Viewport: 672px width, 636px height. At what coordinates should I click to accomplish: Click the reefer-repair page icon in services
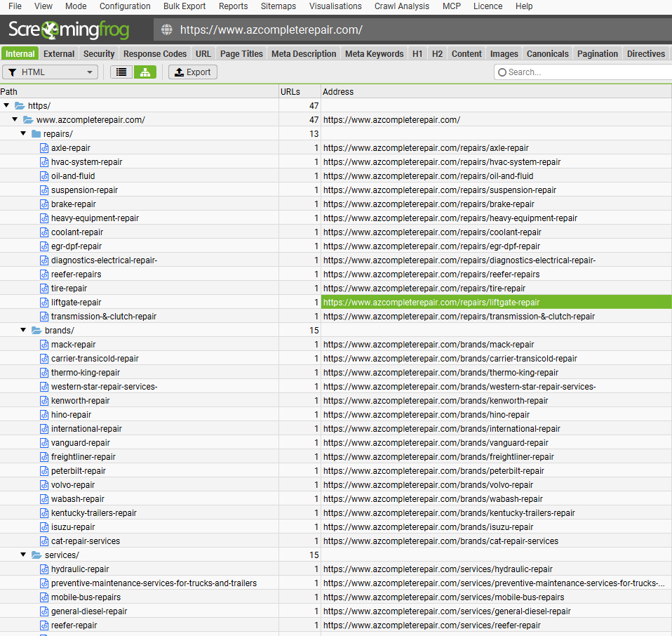(x=44, y=625)
